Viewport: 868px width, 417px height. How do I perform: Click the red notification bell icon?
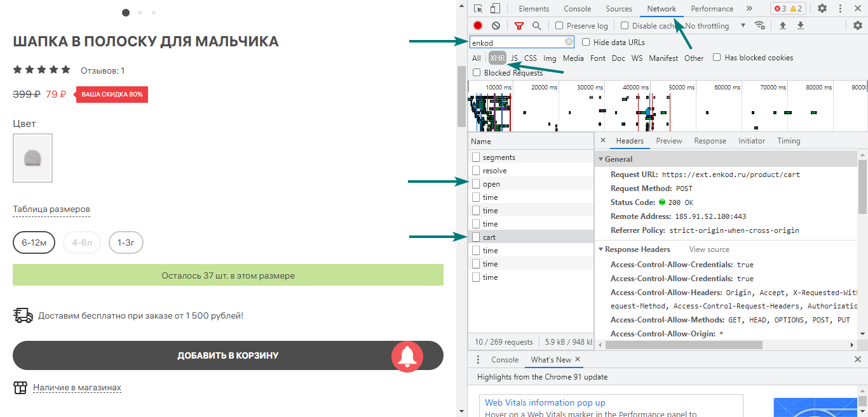point(407,356)
